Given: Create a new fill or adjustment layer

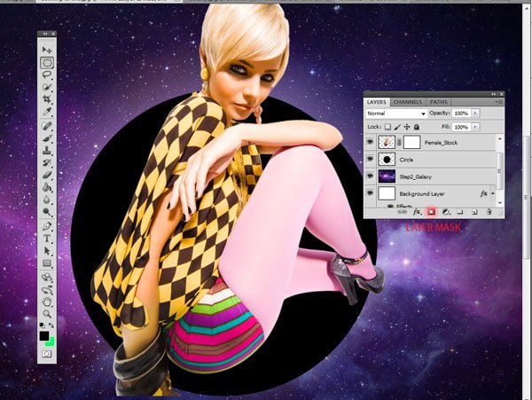Looking at the screenshot, I should coord(446,212).
